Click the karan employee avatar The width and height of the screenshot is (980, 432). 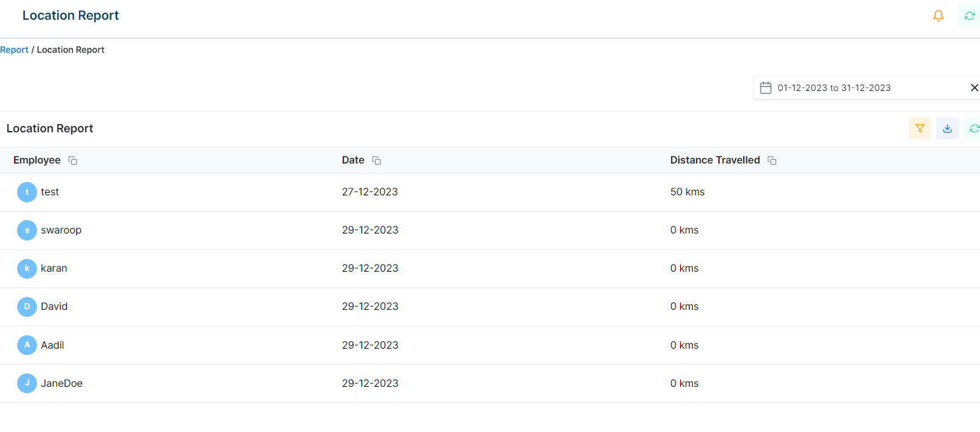(27, 268)
